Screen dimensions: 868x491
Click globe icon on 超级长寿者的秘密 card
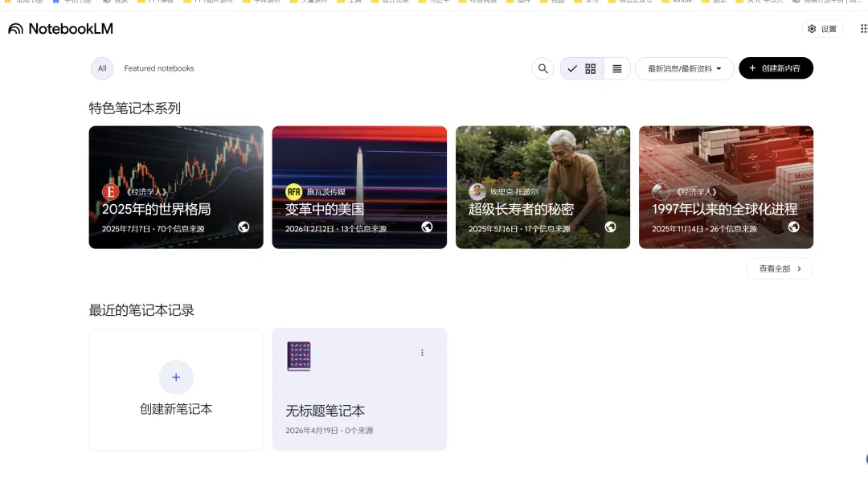[610, 227]
